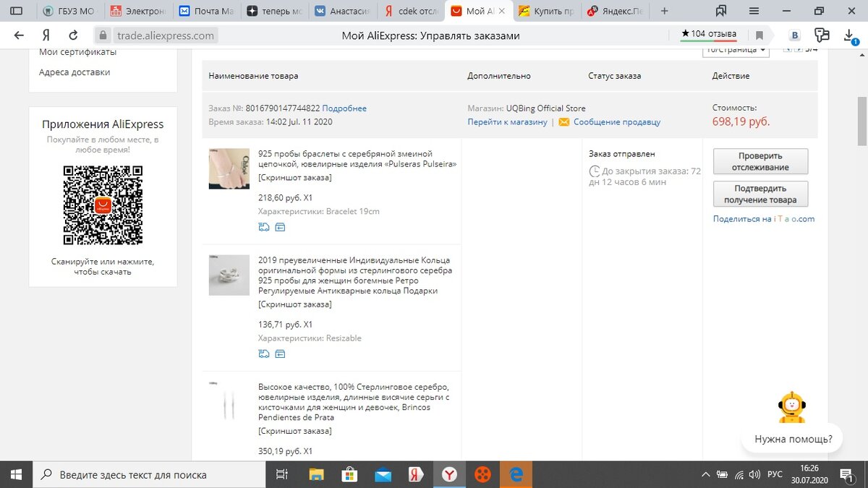
Task: Open the bracelet product thumbnail
Action: tap(229, 169)
